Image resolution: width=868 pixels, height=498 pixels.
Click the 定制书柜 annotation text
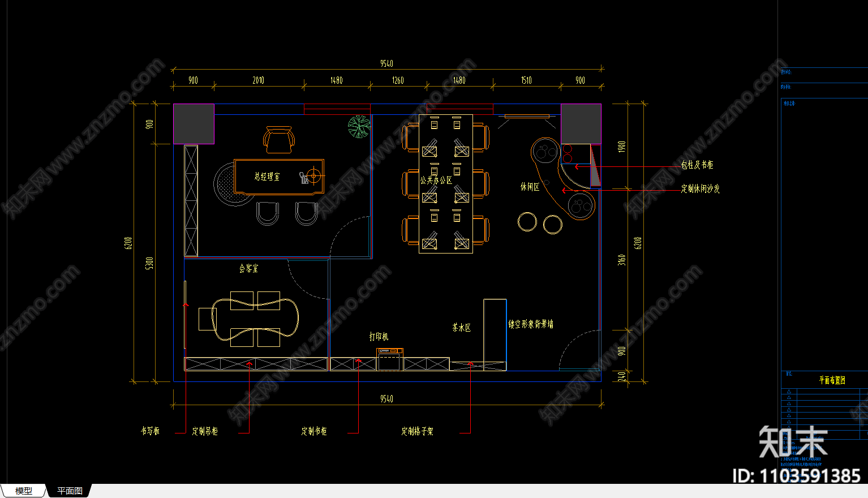pos(314,431)
